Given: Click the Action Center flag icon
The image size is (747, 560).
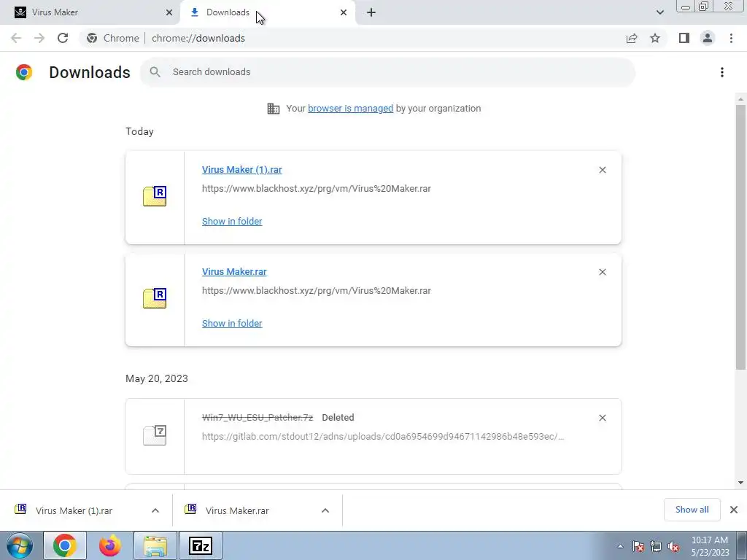Looking at the screenshot, I should (x=638, y=546).
